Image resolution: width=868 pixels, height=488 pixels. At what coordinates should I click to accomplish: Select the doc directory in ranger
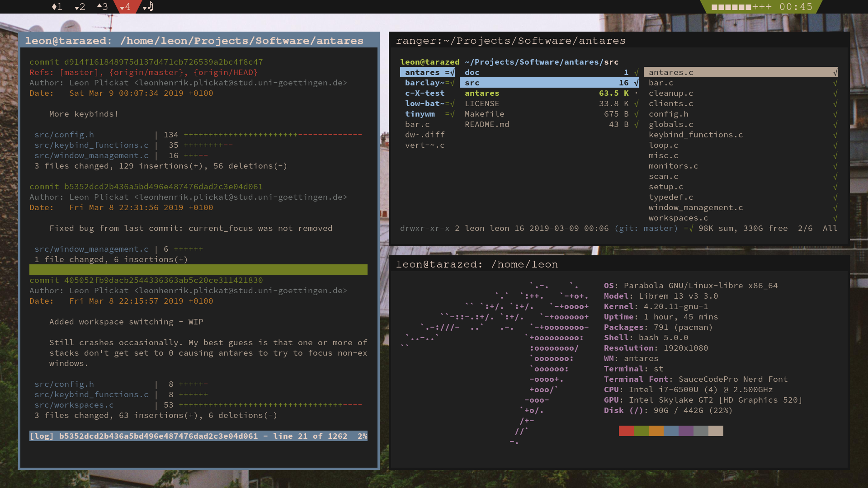[472, 72]
